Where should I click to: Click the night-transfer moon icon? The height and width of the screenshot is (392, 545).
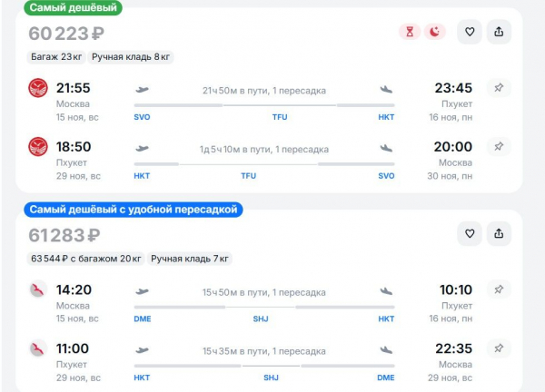[x=434, y=32]
